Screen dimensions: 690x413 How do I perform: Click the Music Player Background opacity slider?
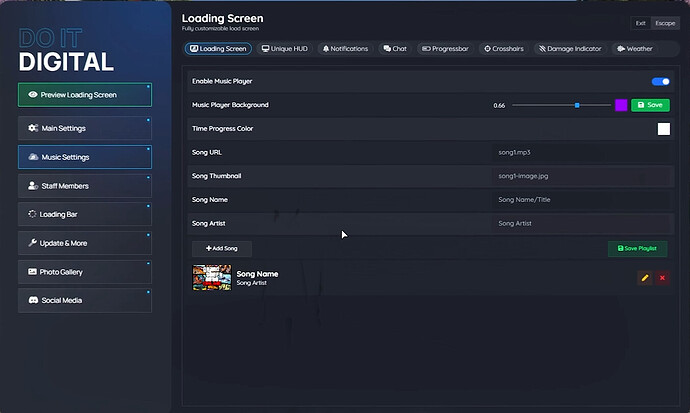tap(562, 105)
